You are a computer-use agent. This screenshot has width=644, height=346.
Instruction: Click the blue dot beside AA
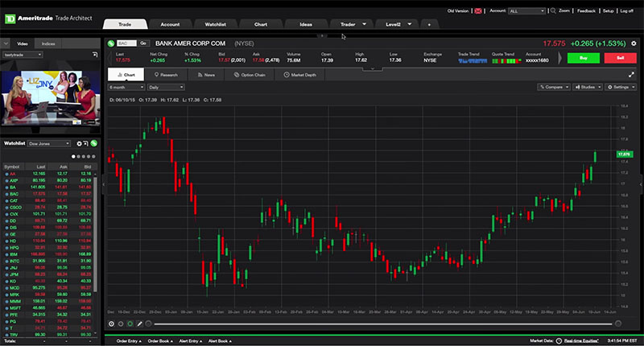click(6, 174)
